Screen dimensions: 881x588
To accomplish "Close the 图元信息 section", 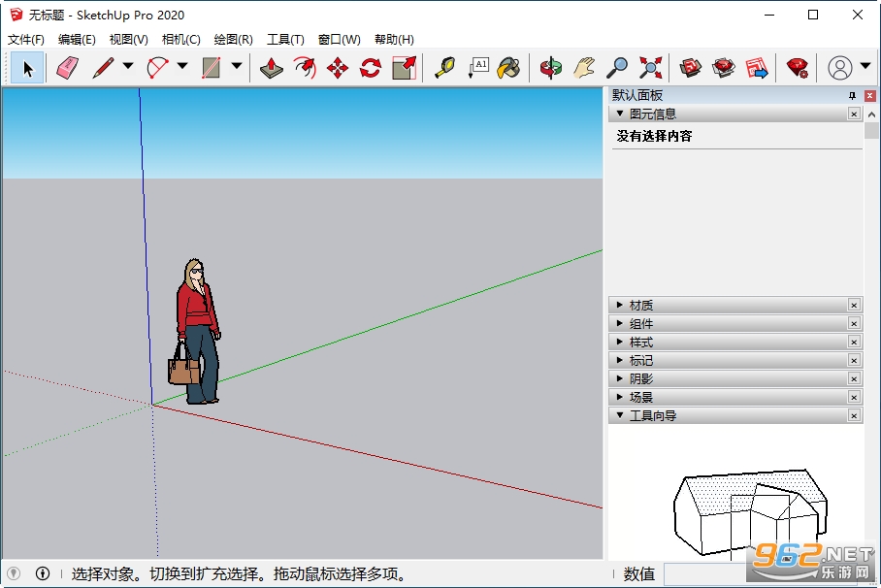I will pyautogui.click(x=854, y=114).
